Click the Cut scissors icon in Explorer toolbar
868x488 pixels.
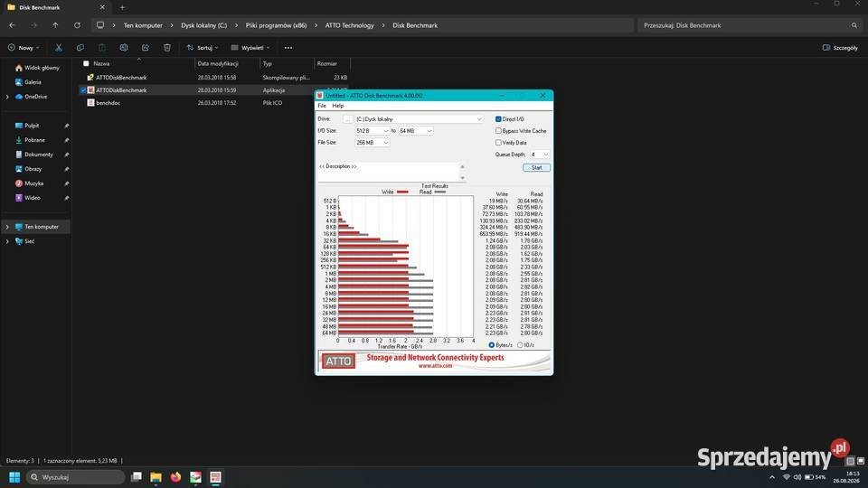(59, 48)
